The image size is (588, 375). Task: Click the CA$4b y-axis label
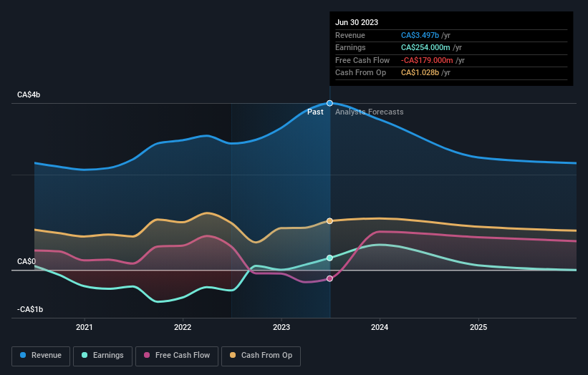point(29,94)
